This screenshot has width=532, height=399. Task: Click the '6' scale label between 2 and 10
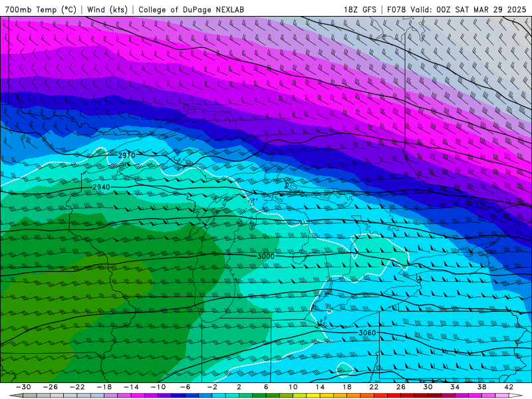click(266, 387)
